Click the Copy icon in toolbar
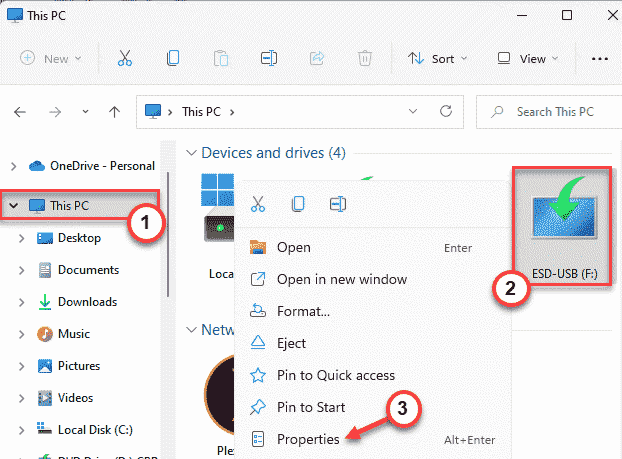622x459 pixels. click(174, 58)
